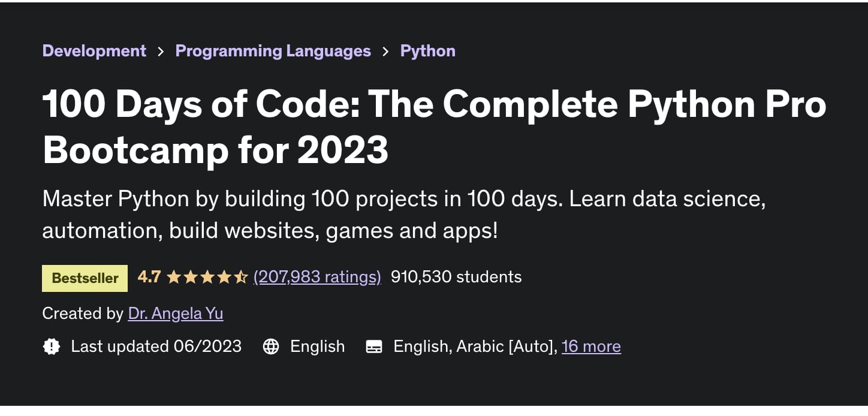Click the first rating star
Viewport: 868px width, 416px height.
point(174,277)
